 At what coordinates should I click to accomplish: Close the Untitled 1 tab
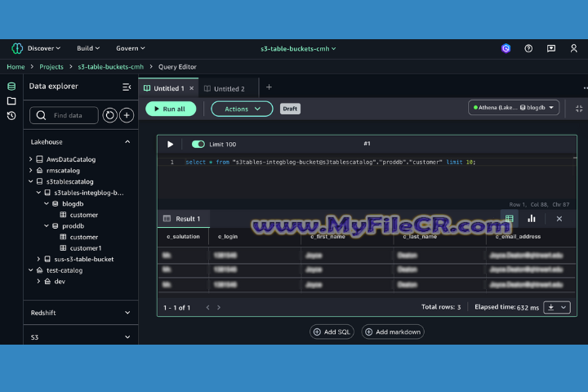click(x=192, y=88)
